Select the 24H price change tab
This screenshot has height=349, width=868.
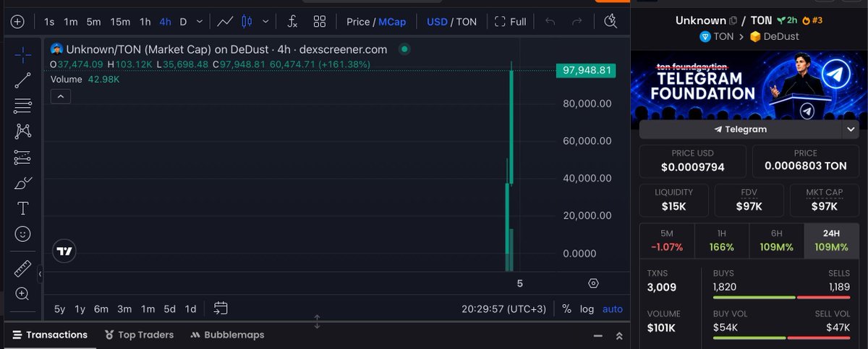pyautogui.click(x=831, y=240)
